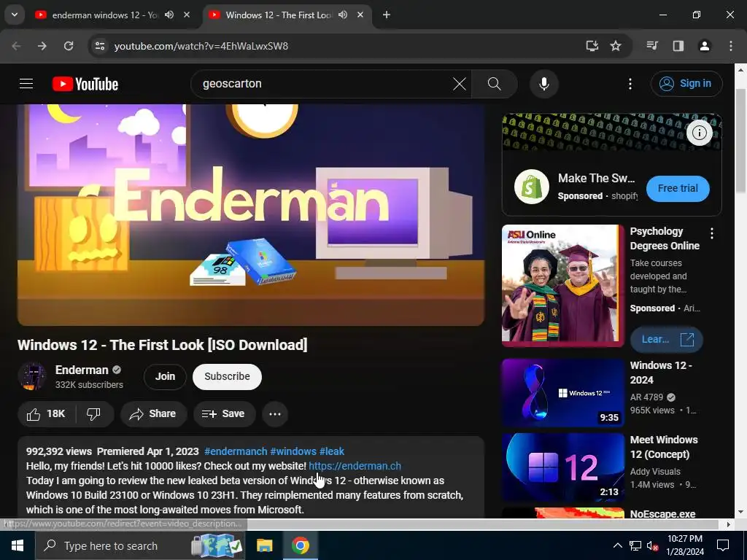Like the video (18K thumbs up)
Screen dimensions: 747x560
tap(47, 414)
